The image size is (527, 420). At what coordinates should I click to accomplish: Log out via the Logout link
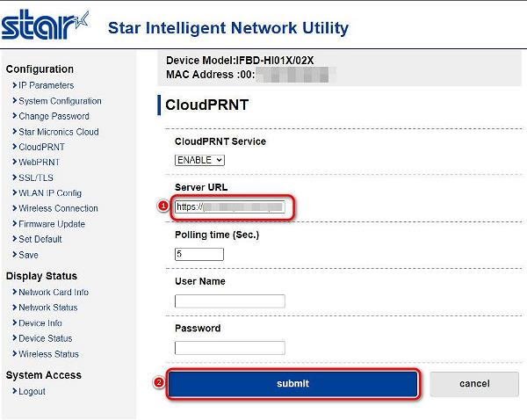(32, 391)
